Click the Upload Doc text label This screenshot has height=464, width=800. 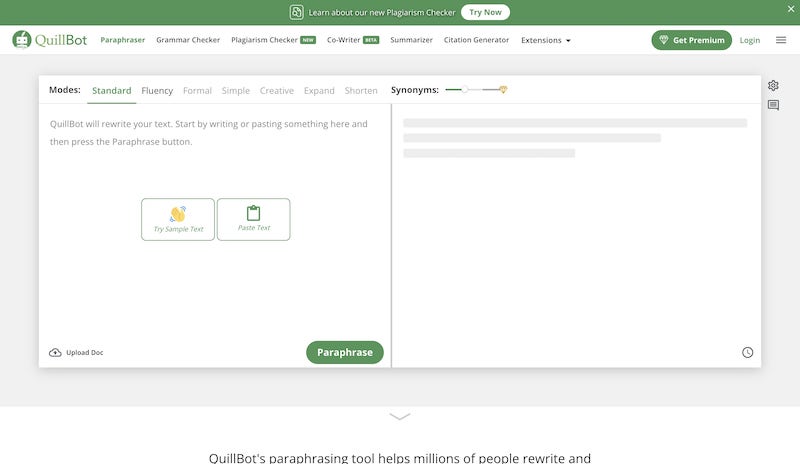(85, 353)
